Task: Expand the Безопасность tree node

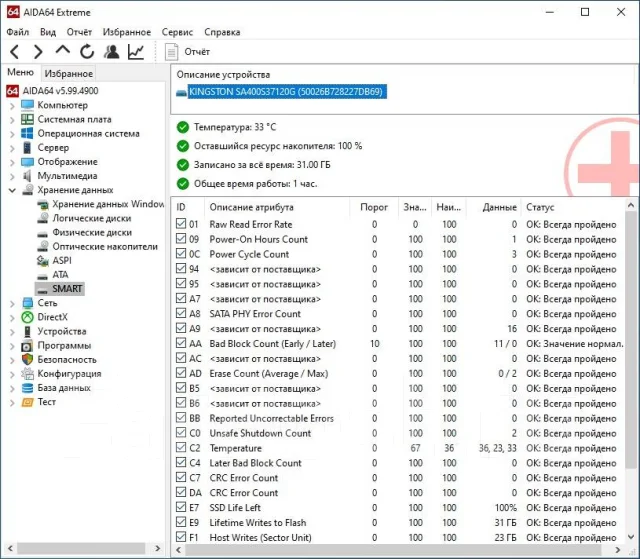Action: point(12,360)
